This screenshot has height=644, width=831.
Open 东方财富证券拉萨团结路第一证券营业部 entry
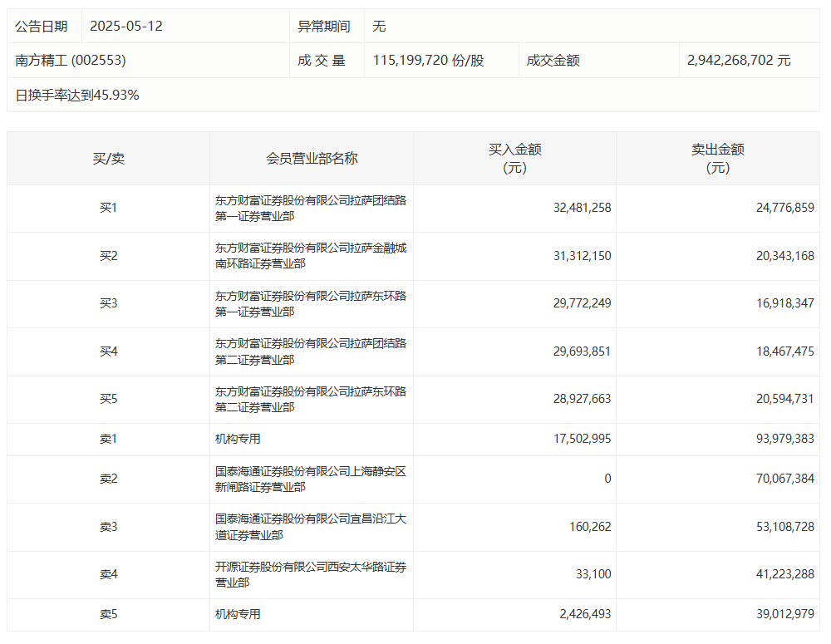(x=311, y=209)
